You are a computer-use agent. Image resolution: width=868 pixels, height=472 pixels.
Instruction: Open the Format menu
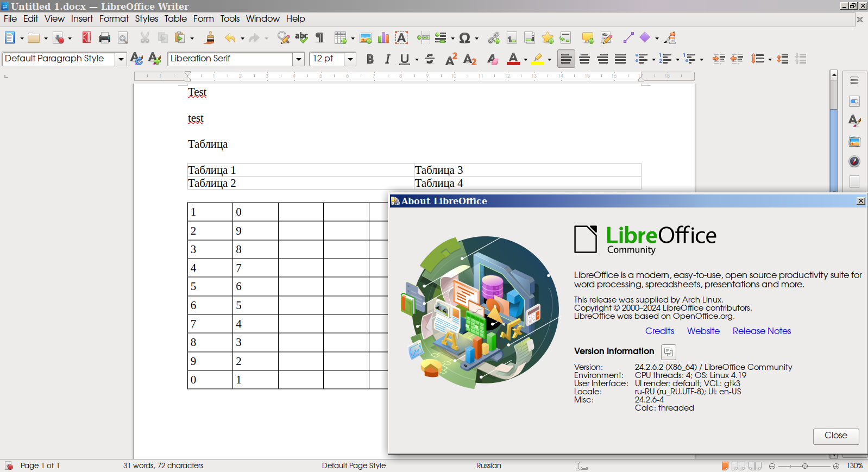click(x=114, y=18)
